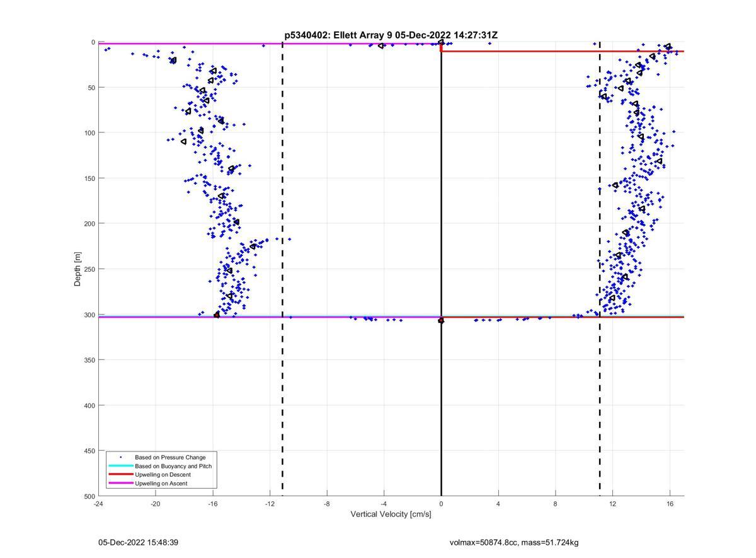Click the cyan line swatch in legend
The height and width of the screenshot is (558, 756).
click(120, 466)
